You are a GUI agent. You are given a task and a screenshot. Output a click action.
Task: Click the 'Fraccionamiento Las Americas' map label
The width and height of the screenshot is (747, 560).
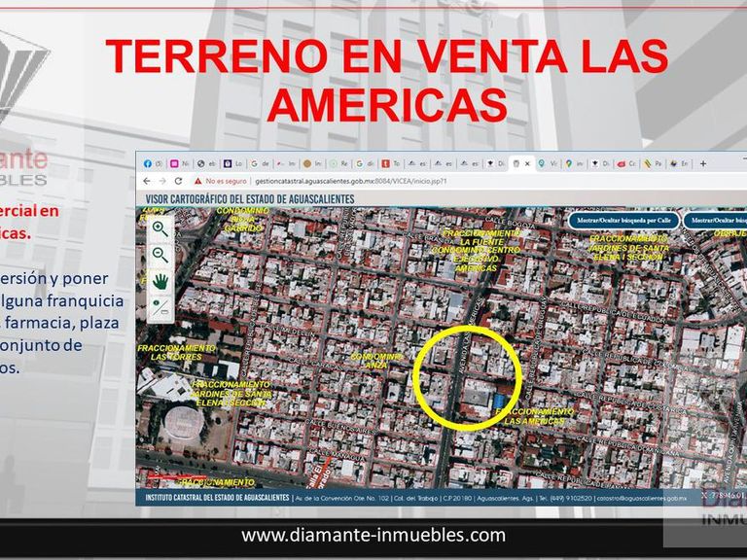point(534,416)
